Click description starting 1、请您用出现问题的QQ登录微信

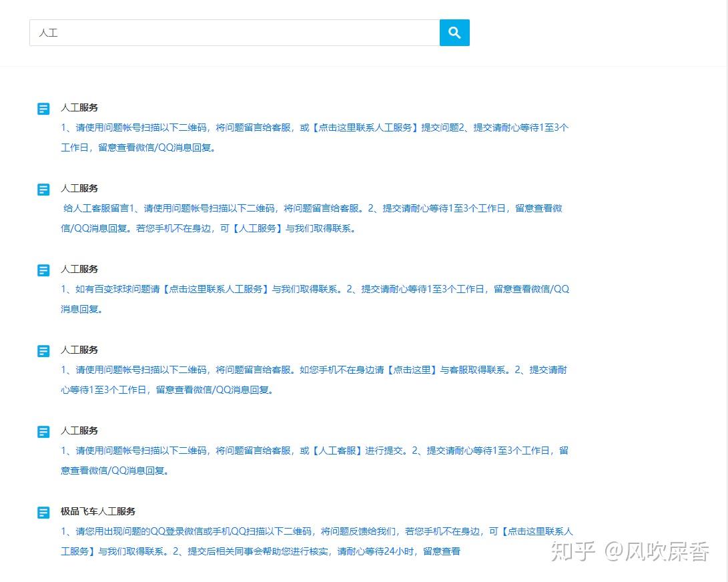(x=317, y=541)
